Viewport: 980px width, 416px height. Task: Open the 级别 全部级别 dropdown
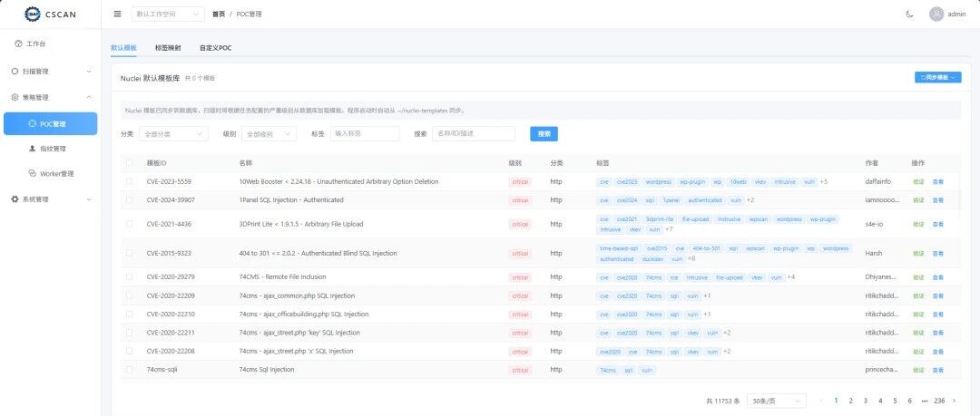[x=269, y=133]
